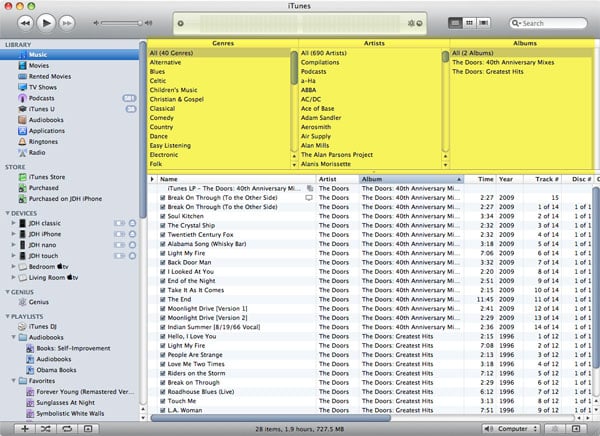Viewport: 600px width, 436px height.
Task: Expand the JDH classic device
Action: (x=13, y=223)
